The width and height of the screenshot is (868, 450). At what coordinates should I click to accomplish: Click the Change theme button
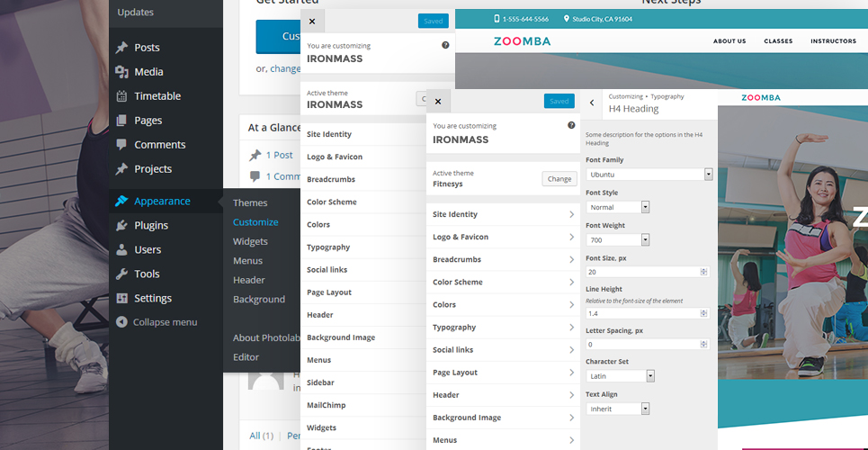[x=559, y=179]
